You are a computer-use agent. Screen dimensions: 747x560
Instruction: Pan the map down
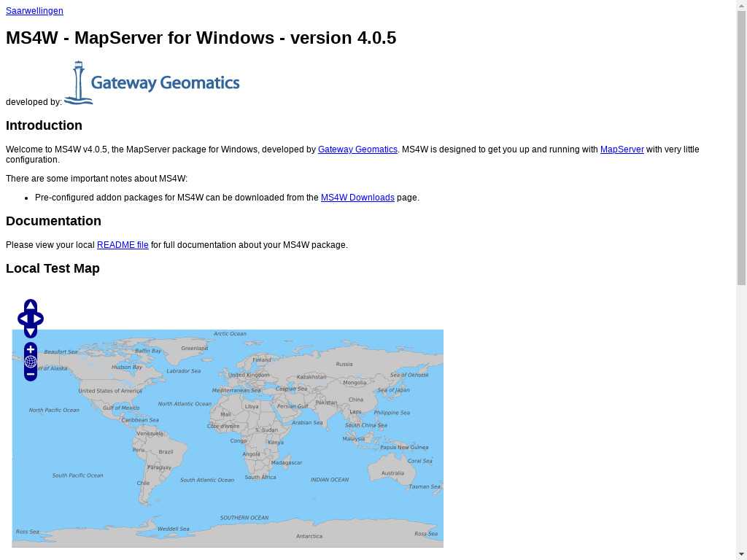(31, 332)
